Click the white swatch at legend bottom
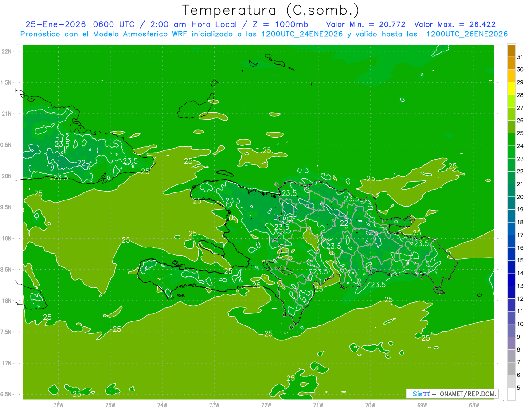 pyautogui.click(x=511, y=394)
